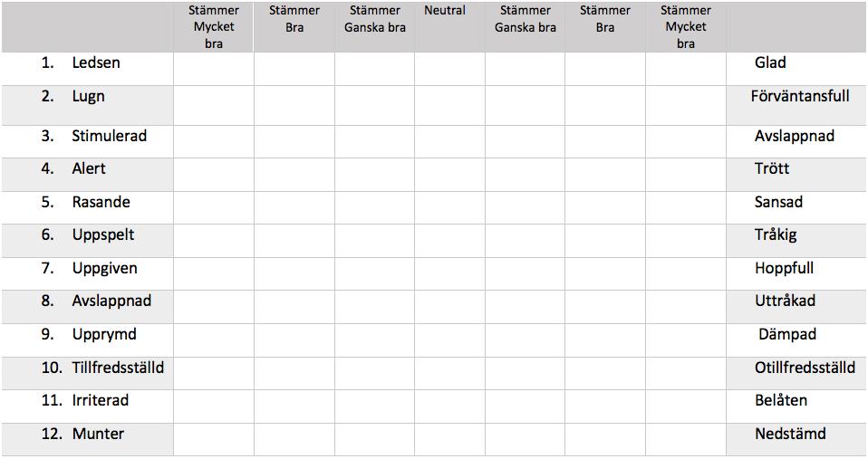
Task: Select the Neutral cell for Ledsen row
Action: tap(449, 69)
